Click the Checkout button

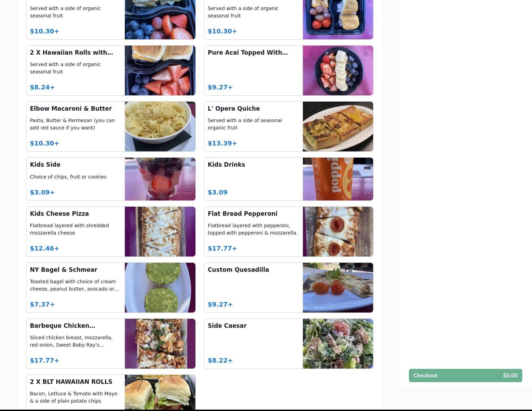(x=465, y=376)
